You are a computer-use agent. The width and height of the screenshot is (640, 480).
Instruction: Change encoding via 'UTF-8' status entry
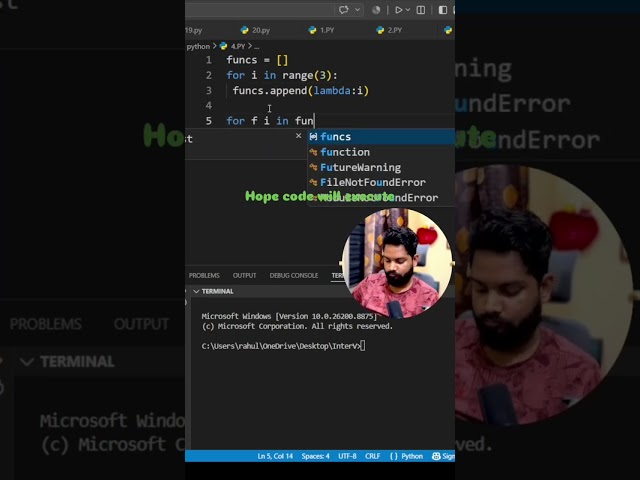(x=347, y=456)
